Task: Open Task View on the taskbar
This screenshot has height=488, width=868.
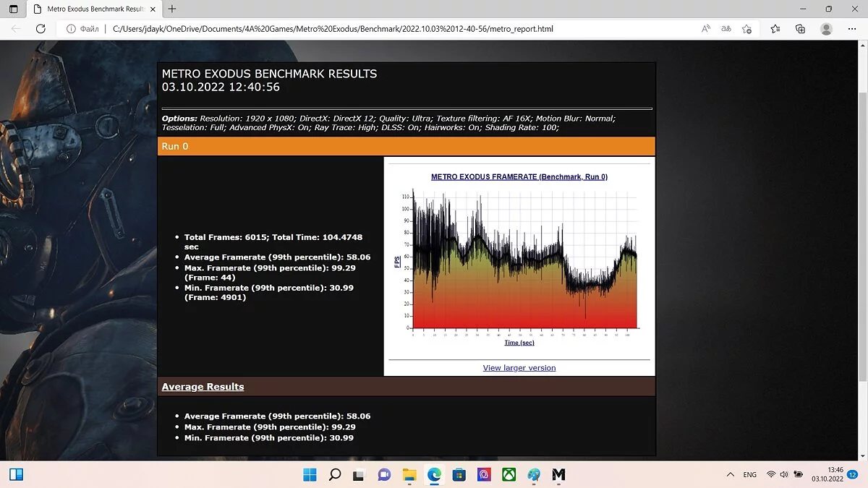Action: click(359, 475)
